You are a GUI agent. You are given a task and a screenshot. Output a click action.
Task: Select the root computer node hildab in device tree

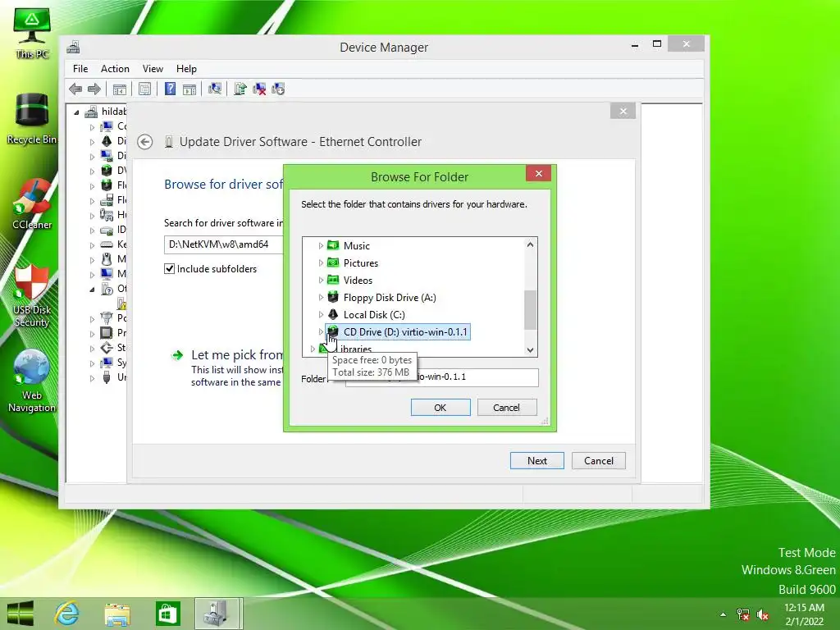click(106, 112)
